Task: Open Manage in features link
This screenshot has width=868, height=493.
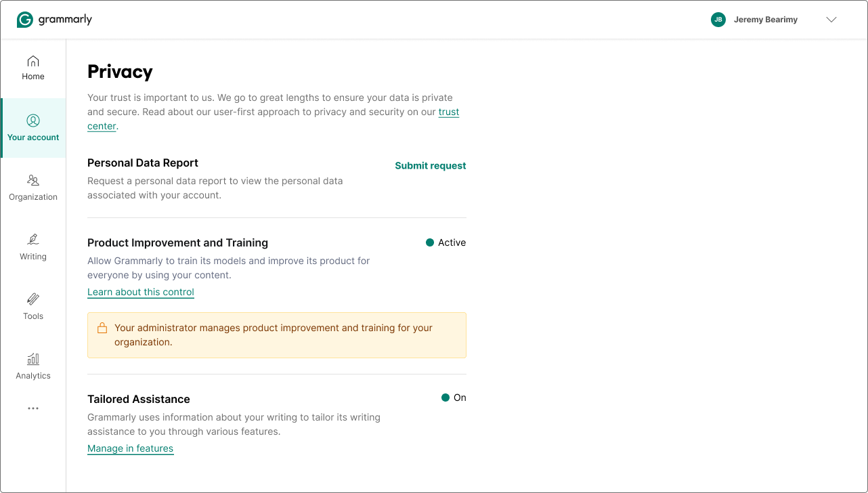Action: (130, 448)
